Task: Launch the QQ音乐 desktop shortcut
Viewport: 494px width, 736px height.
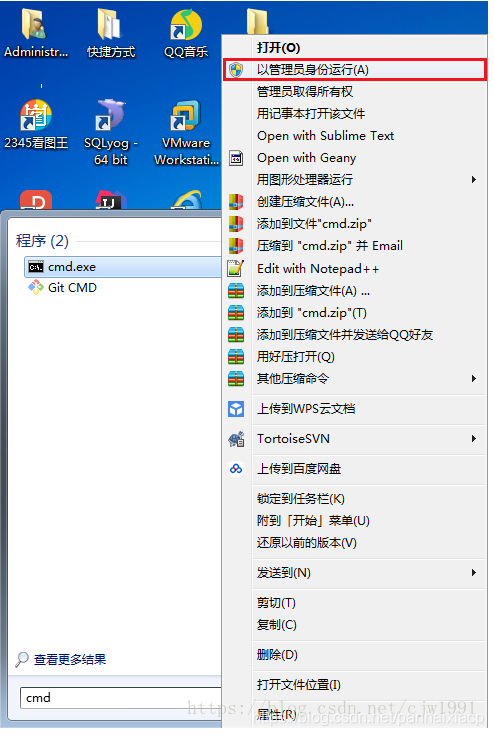Action: (x=186, y=33)
